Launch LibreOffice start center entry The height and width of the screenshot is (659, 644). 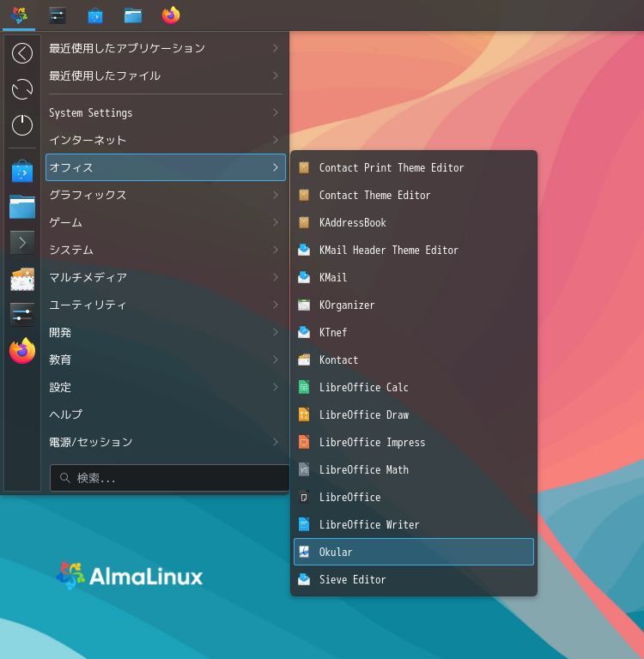[x=414, y=497]
